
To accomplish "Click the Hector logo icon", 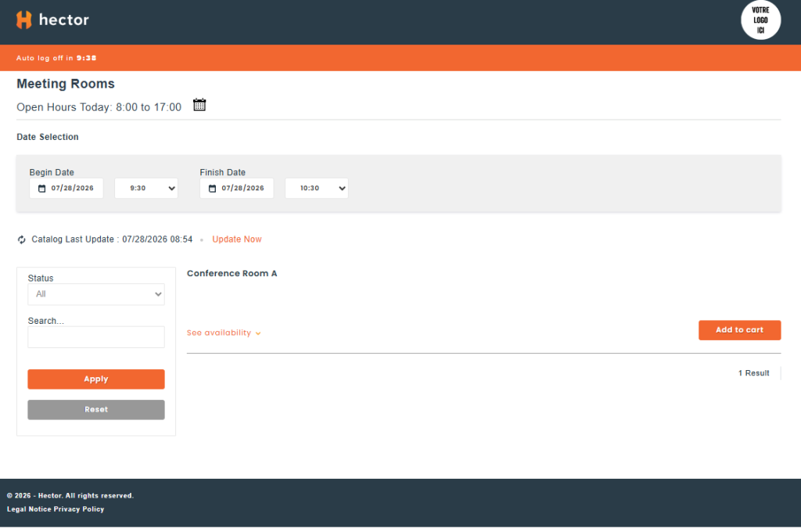I will (x=24, y=20).
